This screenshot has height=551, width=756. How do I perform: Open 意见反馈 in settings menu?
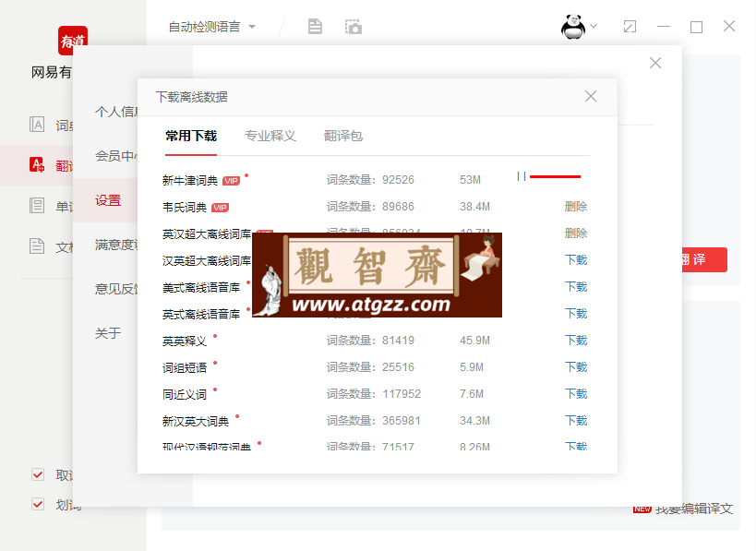tap(116, 289)
